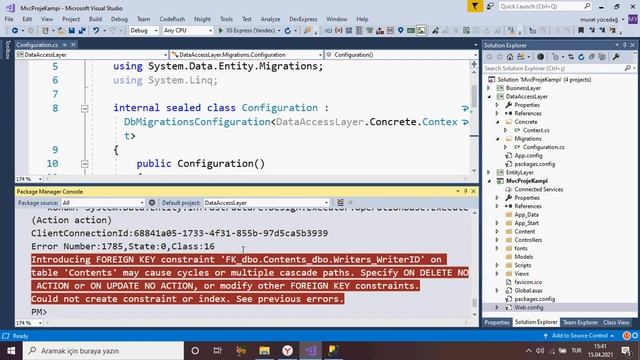Click the black circle icon in Solution Explorer toolbar
This screenshot has height=360, width=640.
click(x=540, y=57)
